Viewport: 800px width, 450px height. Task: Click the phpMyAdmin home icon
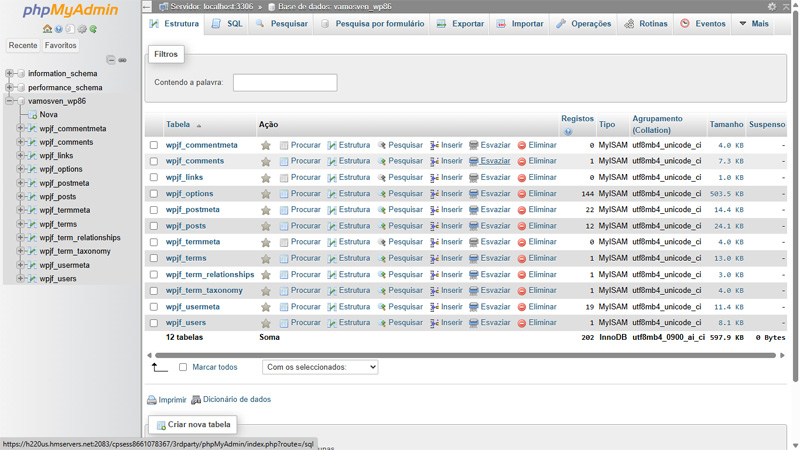[x=47, y=29]
